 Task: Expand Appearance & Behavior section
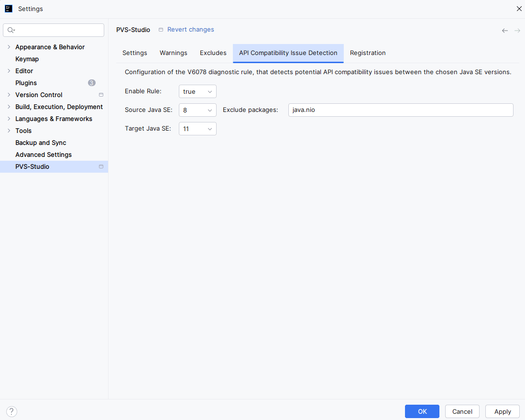(9, 47)
